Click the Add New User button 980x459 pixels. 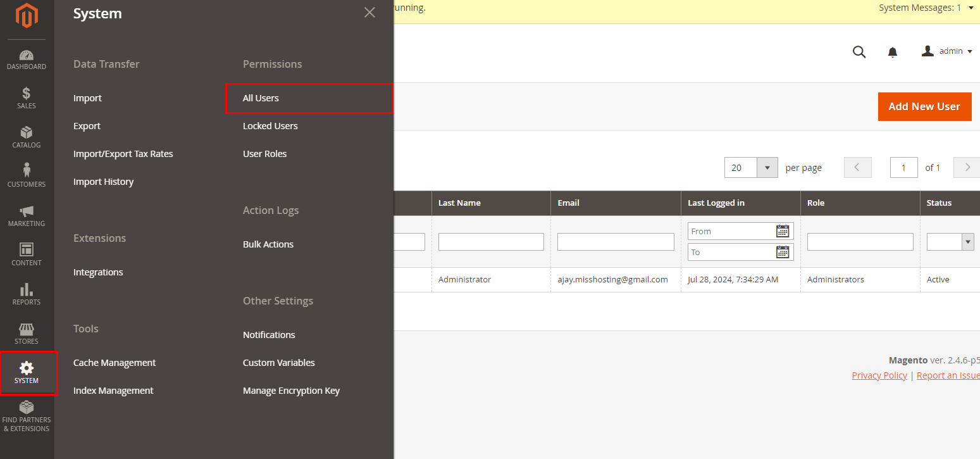point(924,106)
